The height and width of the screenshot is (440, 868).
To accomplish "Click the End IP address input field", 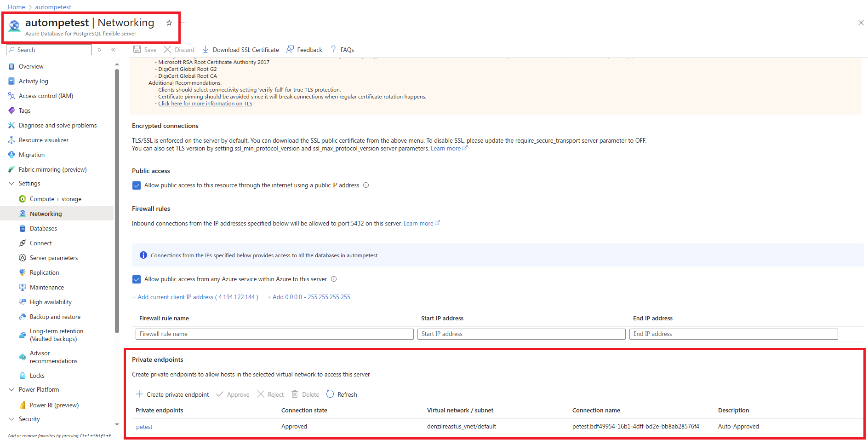I will click(x=733, y=334).
